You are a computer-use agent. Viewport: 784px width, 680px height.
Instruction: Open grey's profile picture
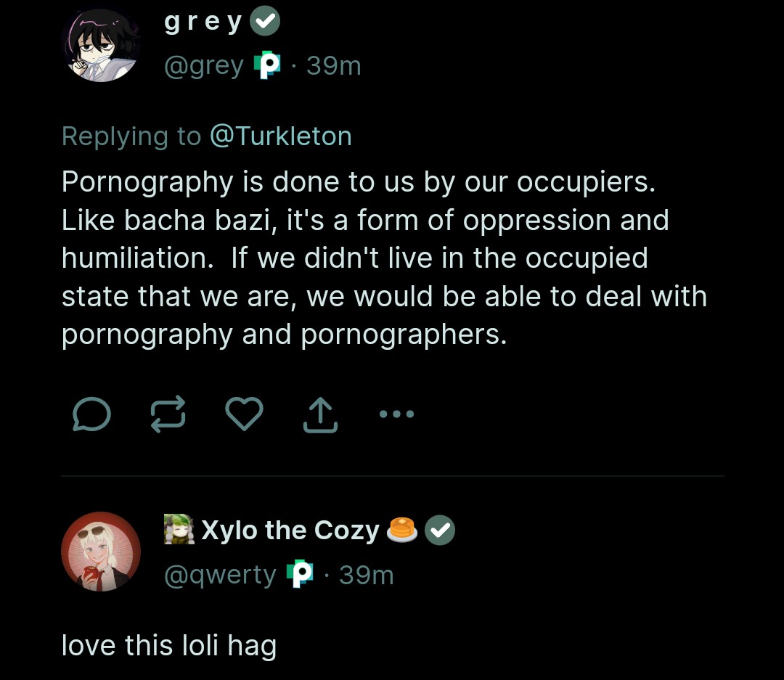(101, 44)
